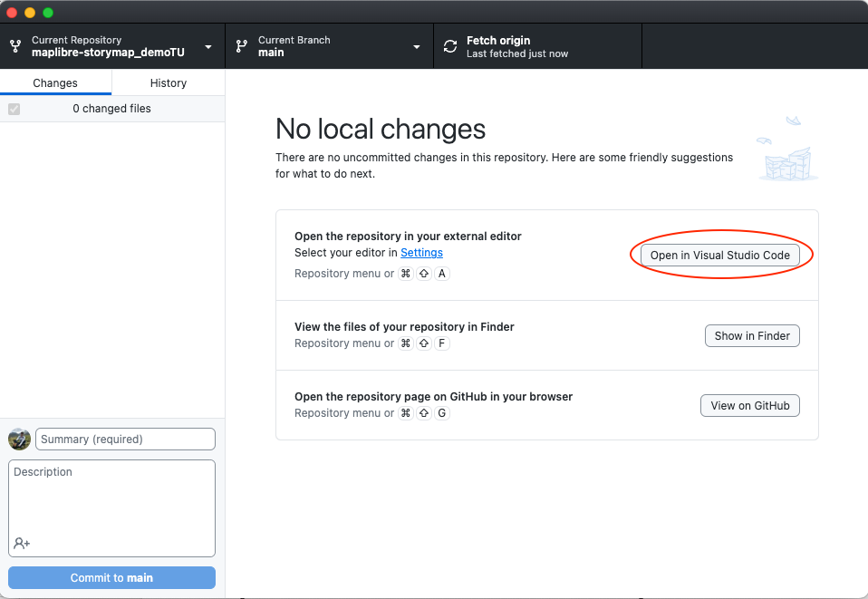The height and width of the screenshot is (599, 868).
Task: Click the repository icon in the toolbar
Action: tap(15, 45)
